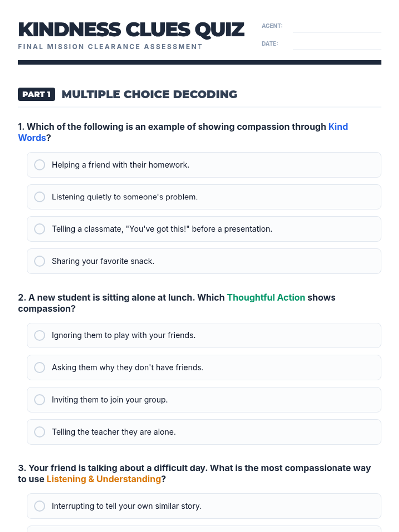399x532 pixels.
Task: Select "Inviting them to join your group" radio
Action: (x=40, y=400)
